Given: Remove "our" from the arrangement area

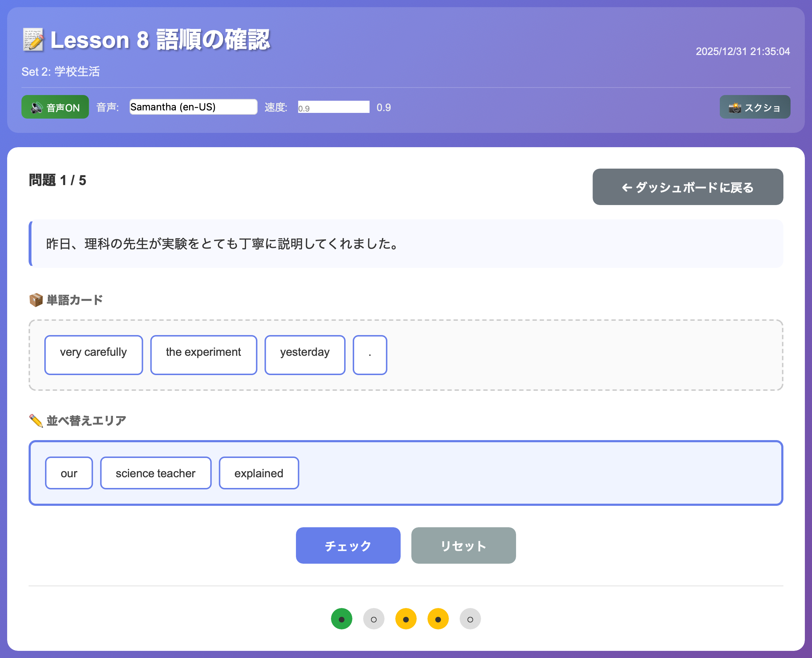Looking at the screenshot, I should 69,473.
